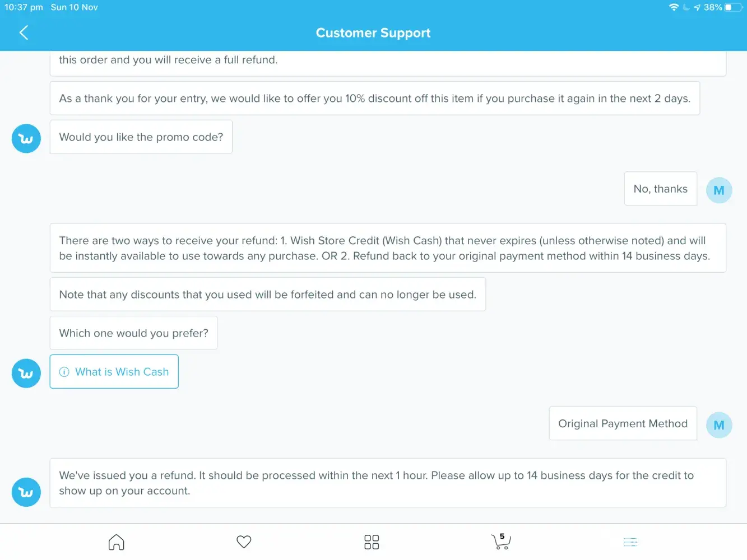Open the categories grid tab
The height and width of the screenshot is (560, 747).
click(x=372, y=542)
